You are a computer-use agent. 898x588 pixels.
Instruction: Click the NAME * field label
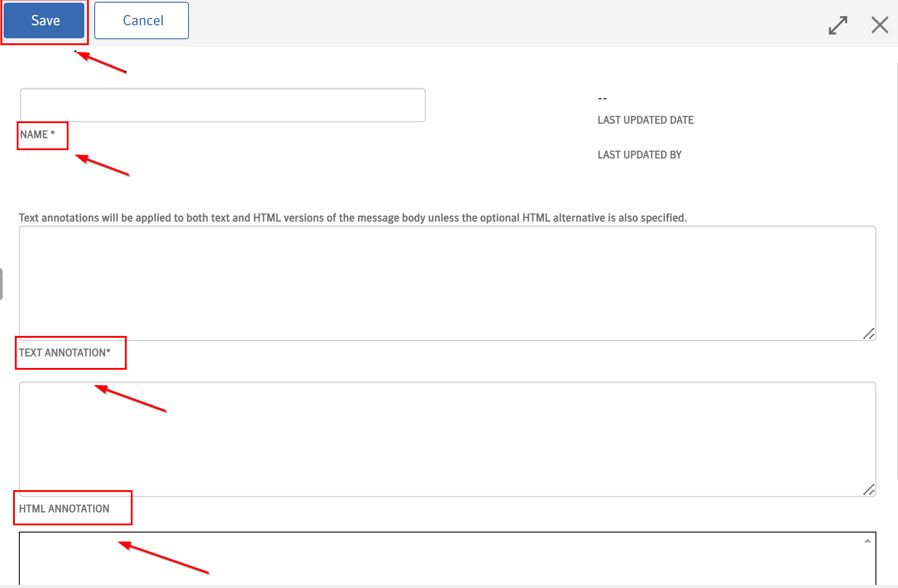(37, 134)
